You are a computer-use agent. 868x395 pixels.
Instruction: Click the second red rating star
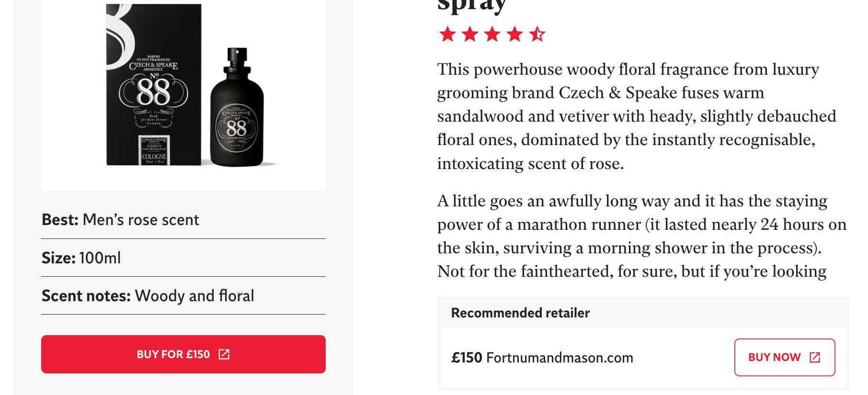tap(470, 34)
